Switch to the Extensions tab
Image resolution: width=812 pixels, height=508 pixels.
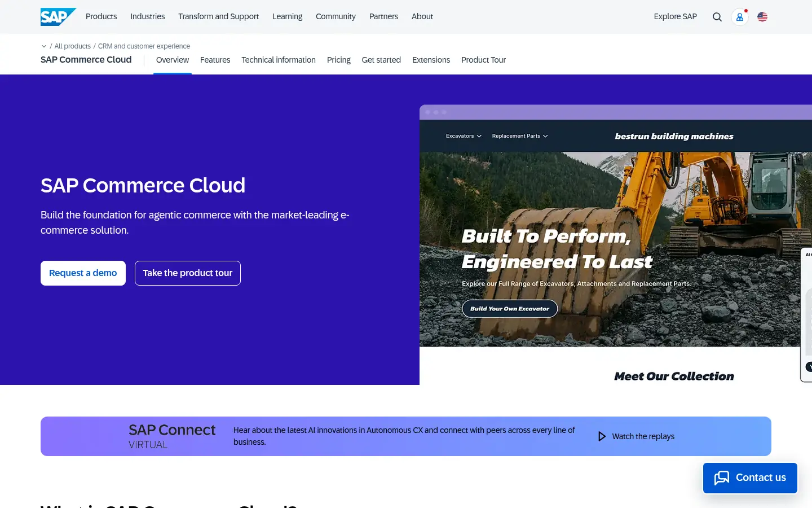click(431, 60)
